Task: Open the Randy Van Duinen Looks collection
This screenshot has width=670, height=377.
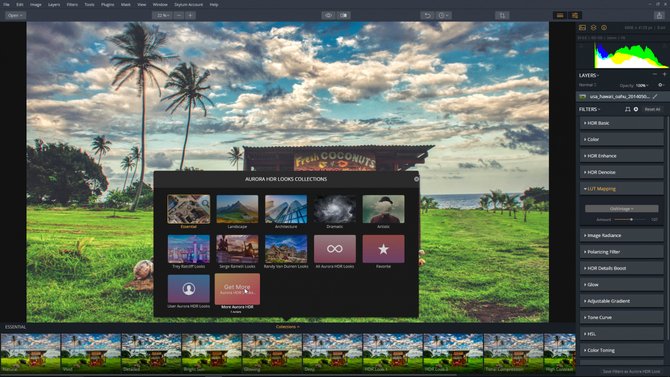Action: click(x=286, y=249)
